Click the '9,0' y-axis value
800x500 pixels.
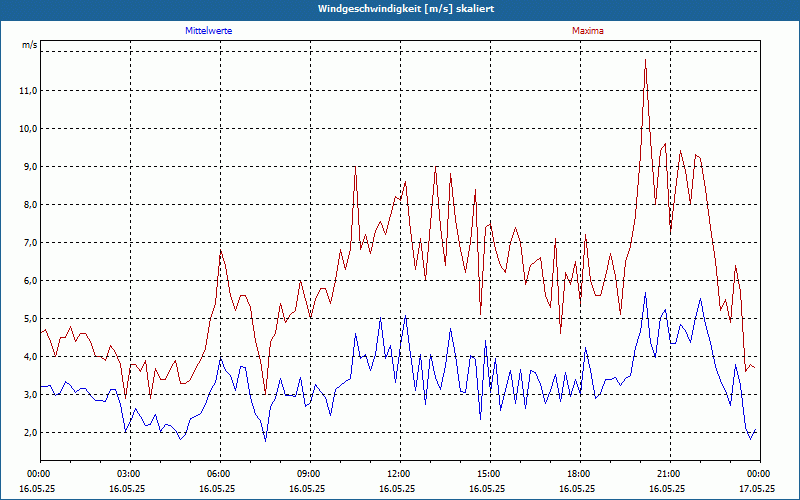[31, 167]
